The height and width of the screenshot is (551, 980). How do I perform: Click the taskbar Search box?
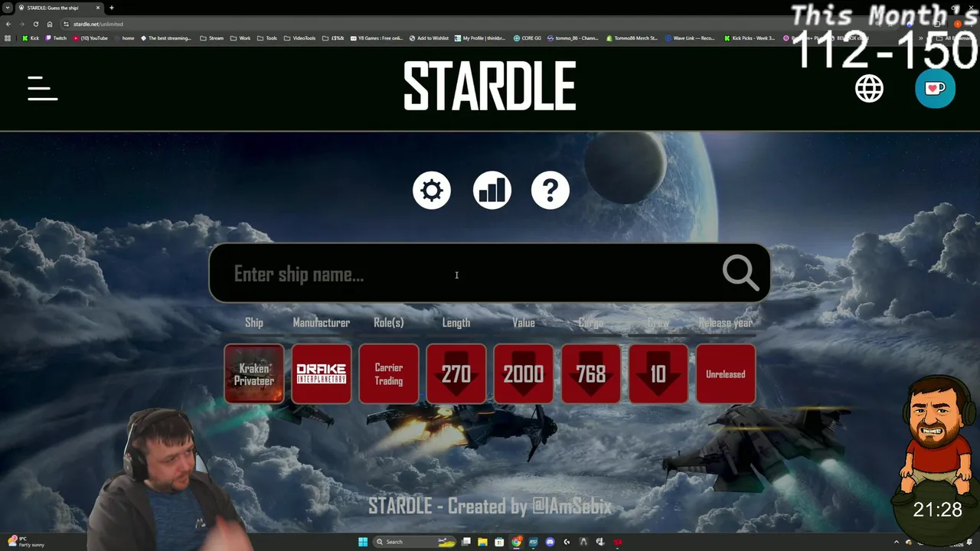(414, 542)
